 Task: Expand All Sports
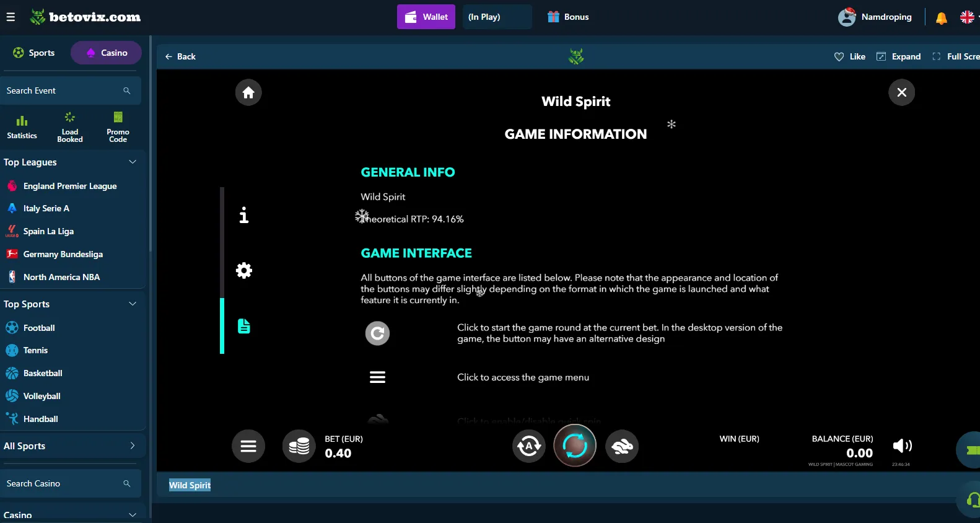72,446
